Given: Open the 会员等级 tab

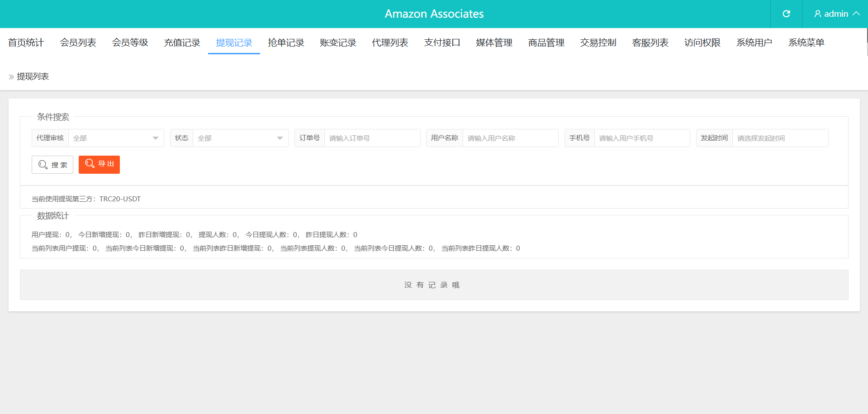Looking at the screenshot, I should [x=130, y=43].
